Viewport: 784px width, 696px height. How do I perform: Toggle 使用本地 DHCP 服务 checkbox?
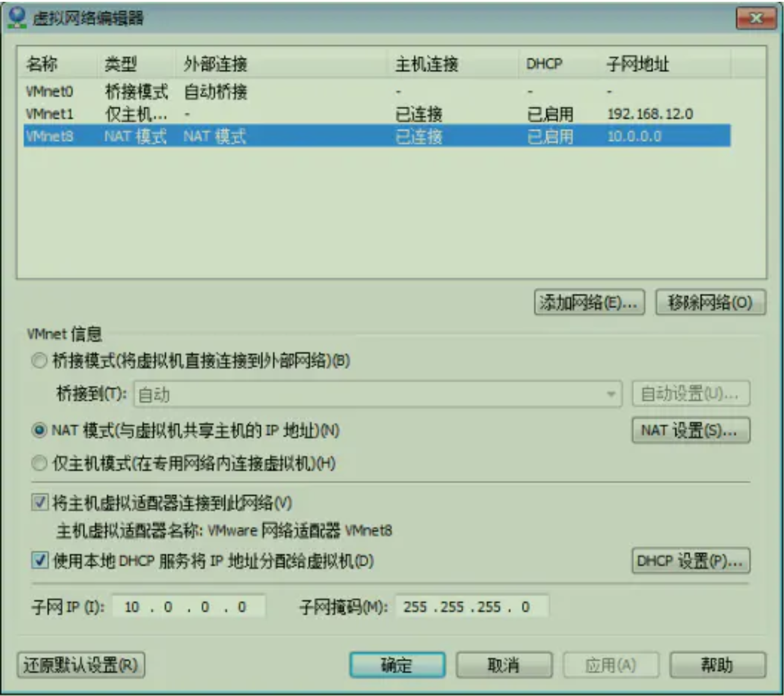(40, 560)
